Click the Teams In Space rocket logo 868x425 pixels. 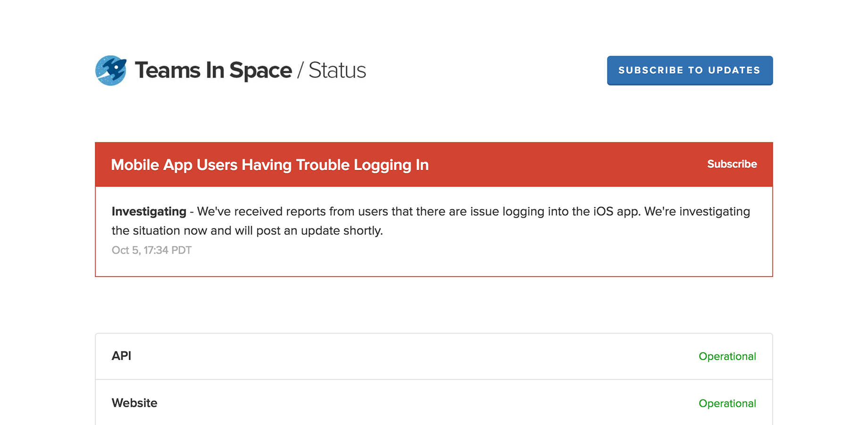point(111,70)
